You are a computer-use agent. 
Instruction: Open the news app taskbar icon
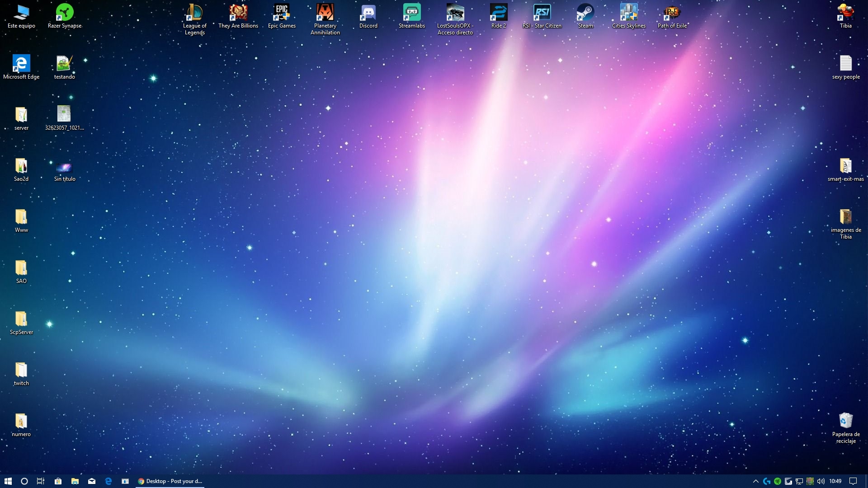[125, 481]
